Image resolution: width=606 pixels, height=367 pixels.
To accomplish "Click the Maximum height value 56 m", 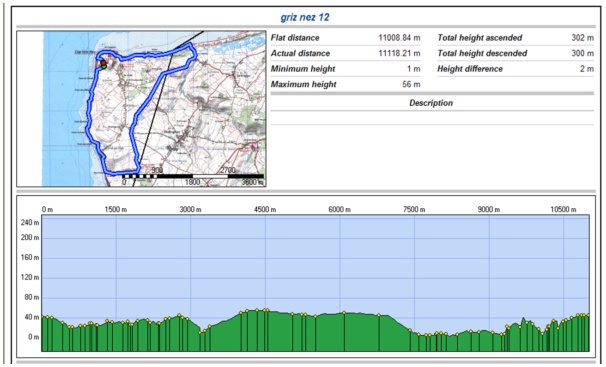I will coord(411,84).
